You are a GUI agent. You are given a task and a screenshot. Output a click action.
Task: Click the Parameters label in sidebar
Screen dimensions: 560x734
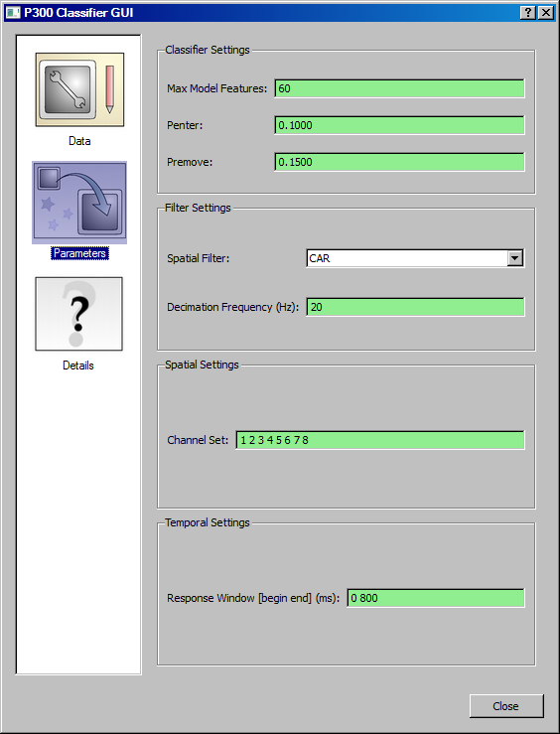(x=79, y=253)
